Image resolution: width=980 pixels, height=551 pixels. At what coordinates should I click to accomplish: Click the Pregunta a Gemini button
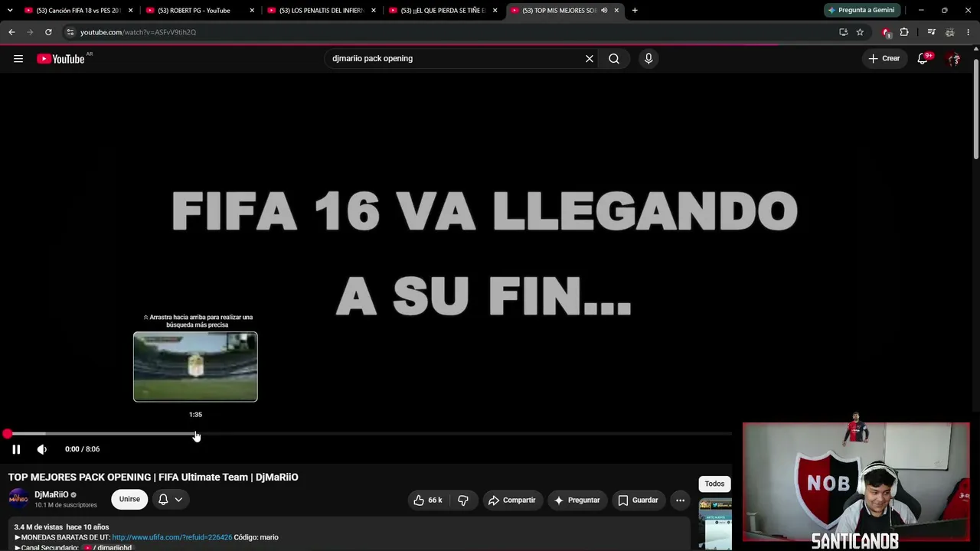[x=861, y=11]
